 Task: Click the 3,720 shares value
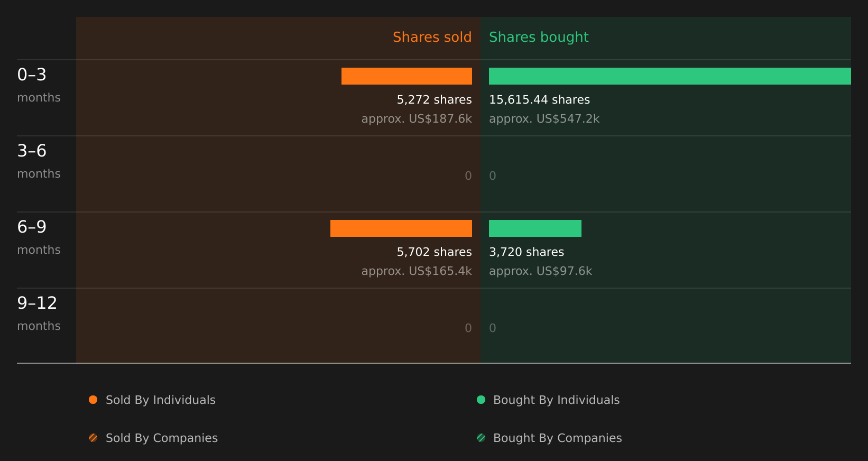(527, 252)
